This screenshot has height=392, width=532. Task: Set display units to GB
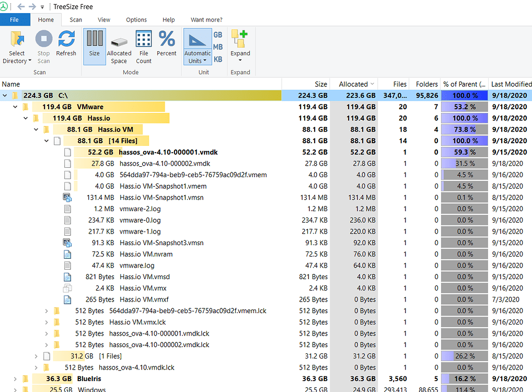tap(217, 34)
